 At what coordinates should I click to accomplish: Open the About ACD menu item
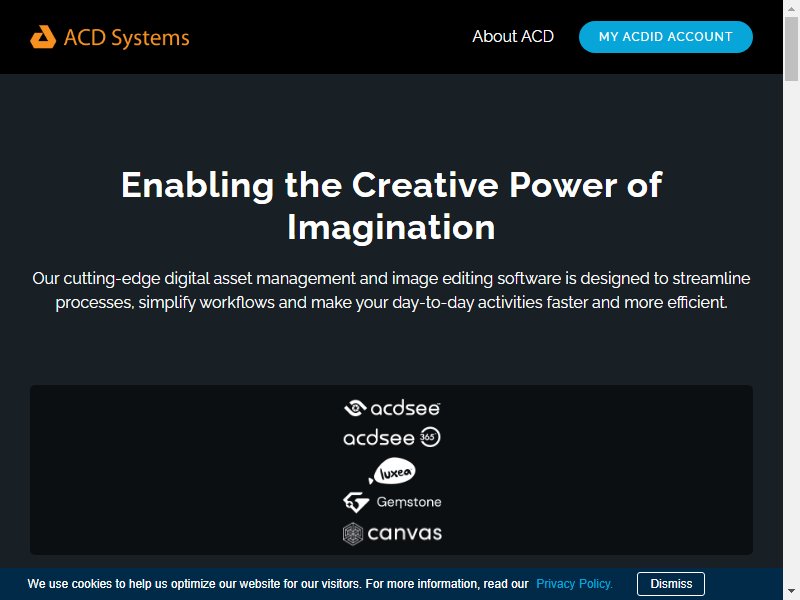[x=513, y=37]
